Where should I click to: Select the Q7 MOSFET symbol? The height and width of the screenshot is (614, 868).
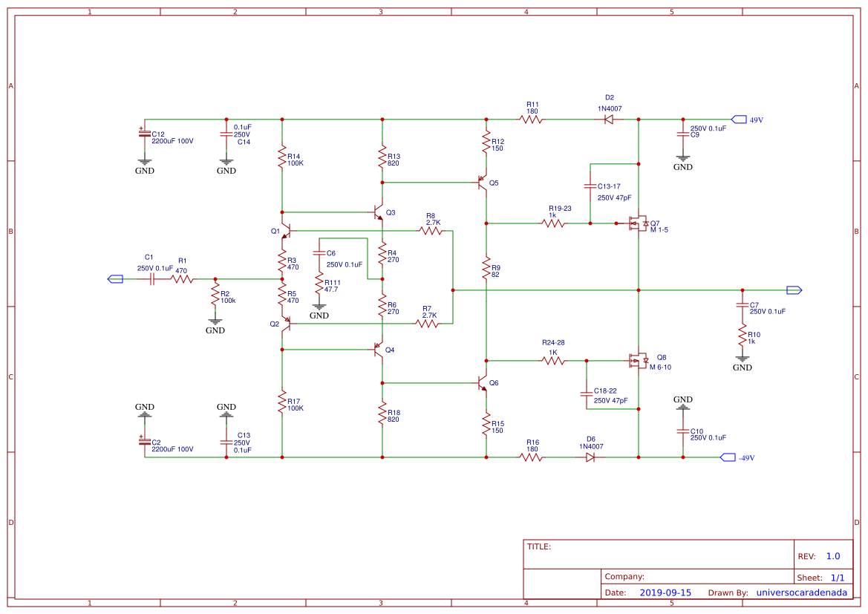point(639,223)
